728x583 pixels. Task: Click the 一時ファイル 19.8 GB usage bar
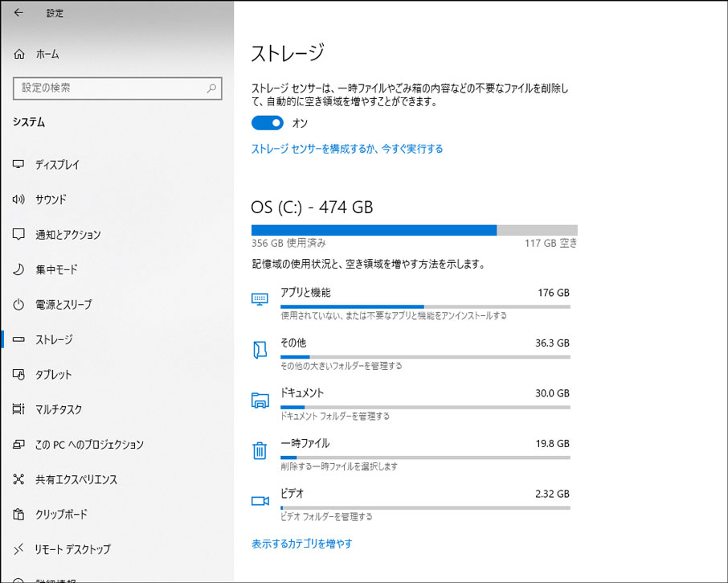point(425,458)
